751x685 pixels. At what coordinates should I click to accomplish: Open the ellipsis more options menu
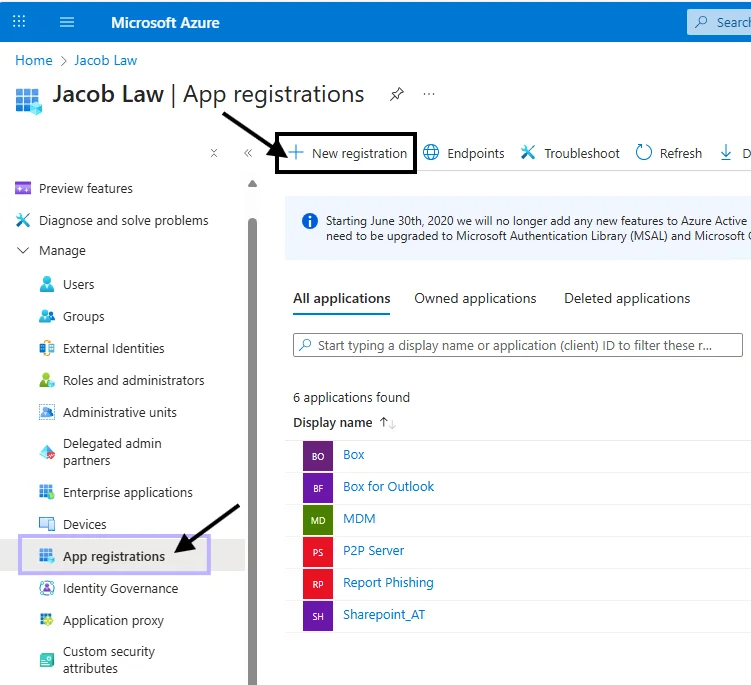[x=429, y=94]
